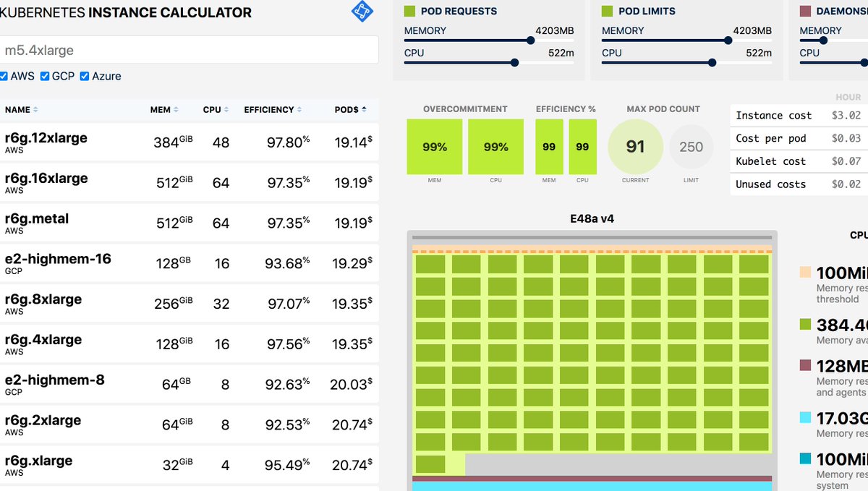Click the peach 100Mi threshold legend swatch

click(805, 273)
